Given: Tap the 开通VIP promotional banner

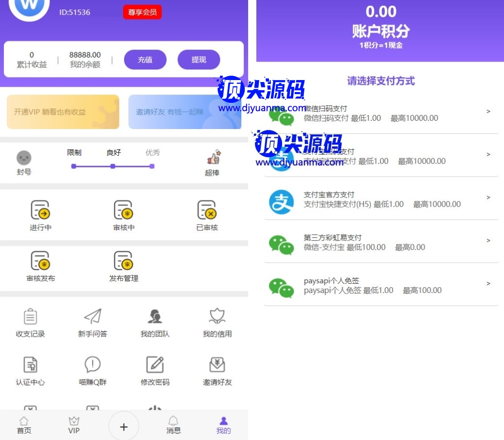Looking at the screenshot, I should [x=63, y=112].
